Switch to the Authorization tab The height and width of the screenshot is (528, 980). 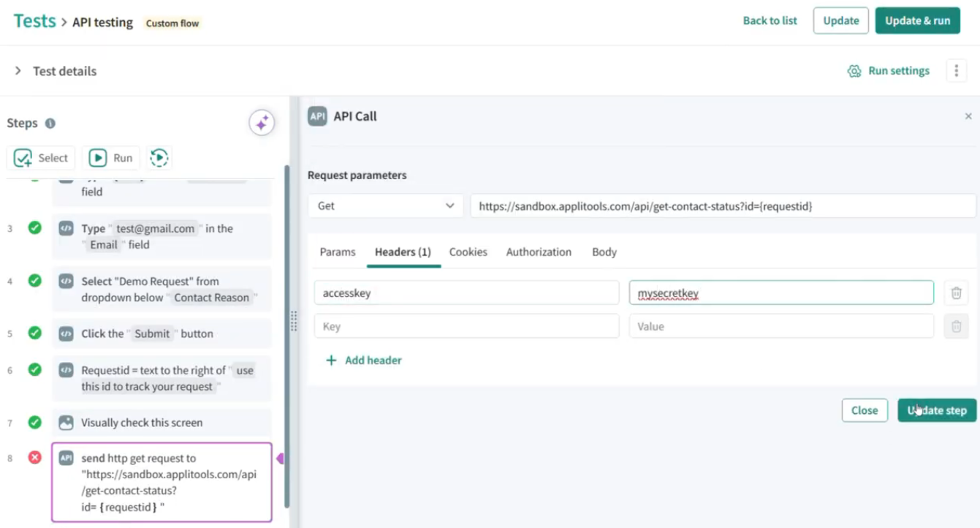point(539,252)
